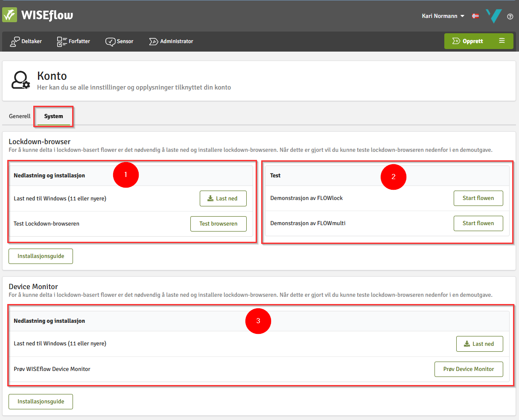Open the hamburger menu beside Opprett
This screenshot has height=420, width=519.
pos(502,41)
